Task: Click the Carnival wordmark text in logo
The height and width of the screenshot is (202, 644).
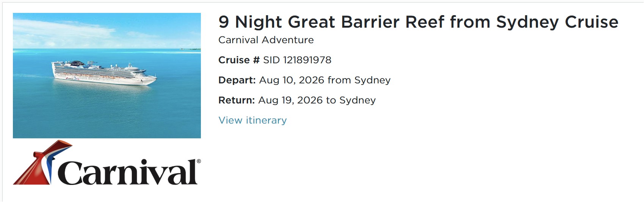Action: (x=128, y=173)
